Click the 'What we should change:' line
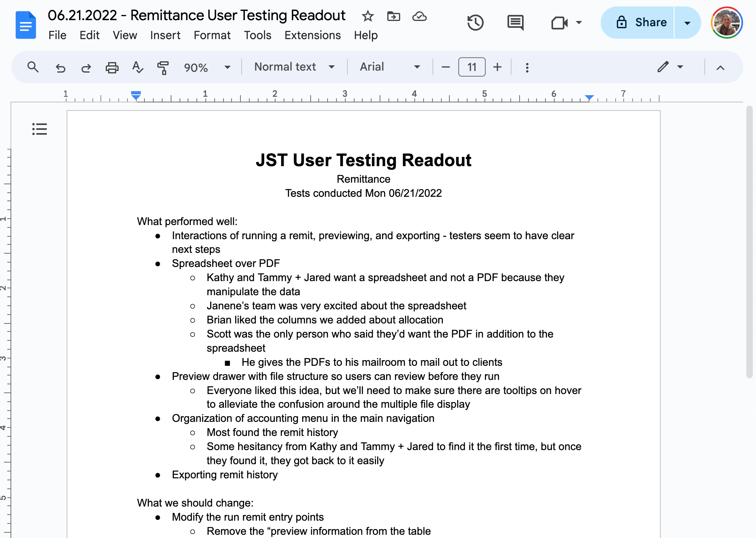The image size is (756, 538). [195, 503]
